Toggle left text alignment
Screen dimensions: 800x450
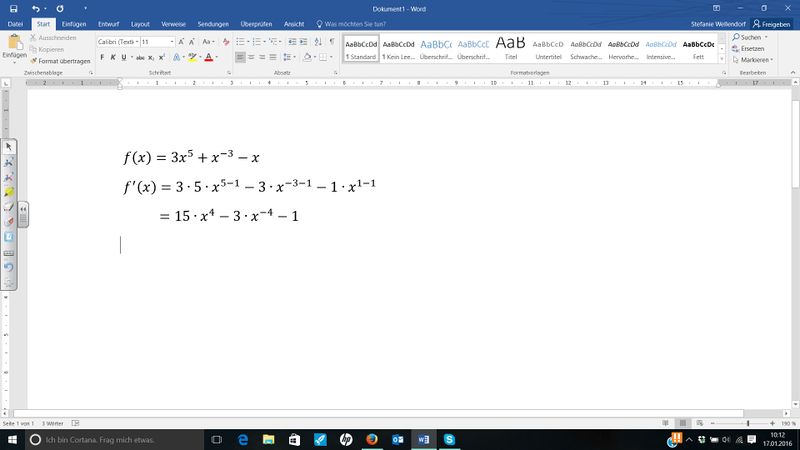pyautogui.click(x=241, y=58)
